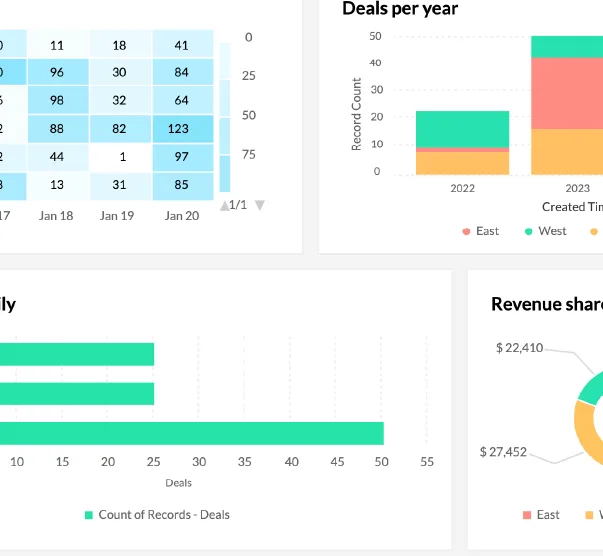Screen dimensions: 603x556
Task: Toggle Count of Records - Deals series
Action: click(164, 515)
